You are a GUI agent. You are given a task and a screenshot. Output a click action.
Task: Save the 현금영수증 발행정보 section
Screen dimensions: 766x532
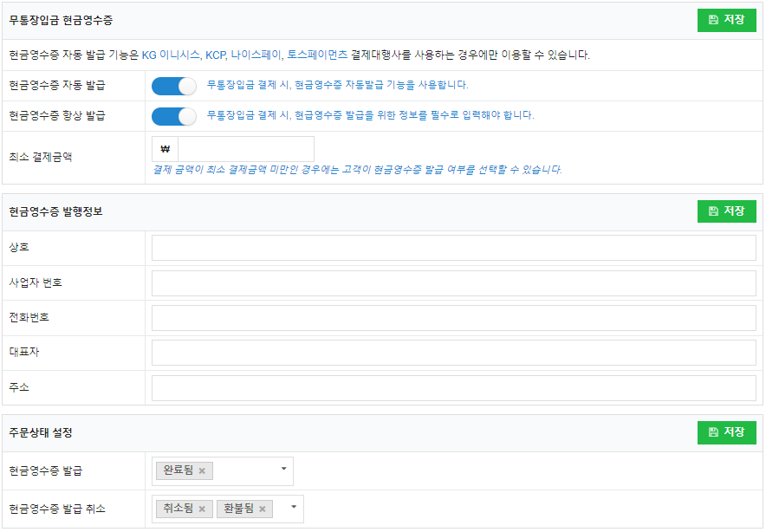coord(726,211)
